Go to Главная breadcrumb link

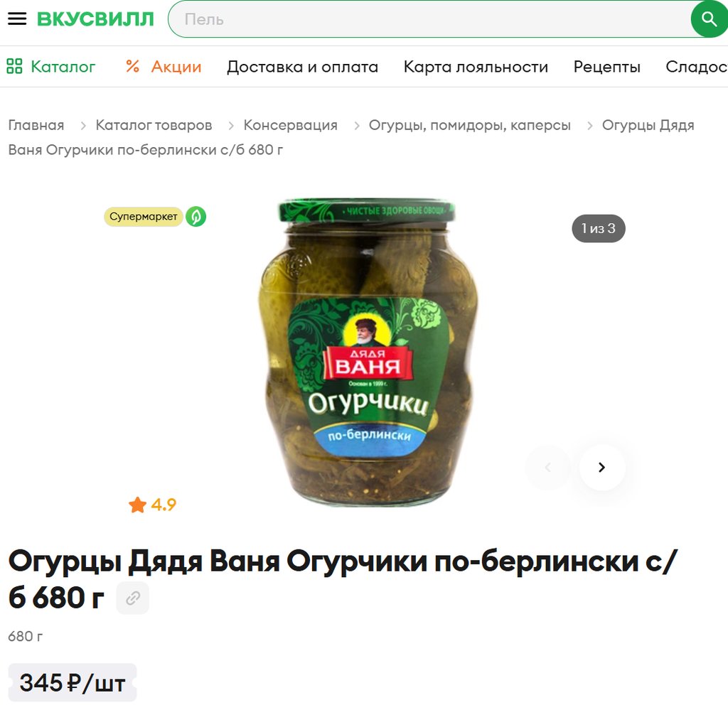point(36,125)
